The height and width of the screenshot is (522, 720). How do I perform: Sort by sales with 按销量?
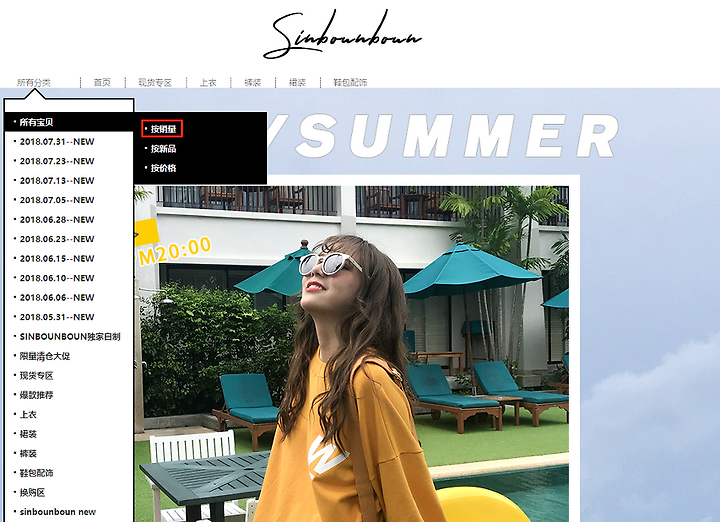pos(163,129)
